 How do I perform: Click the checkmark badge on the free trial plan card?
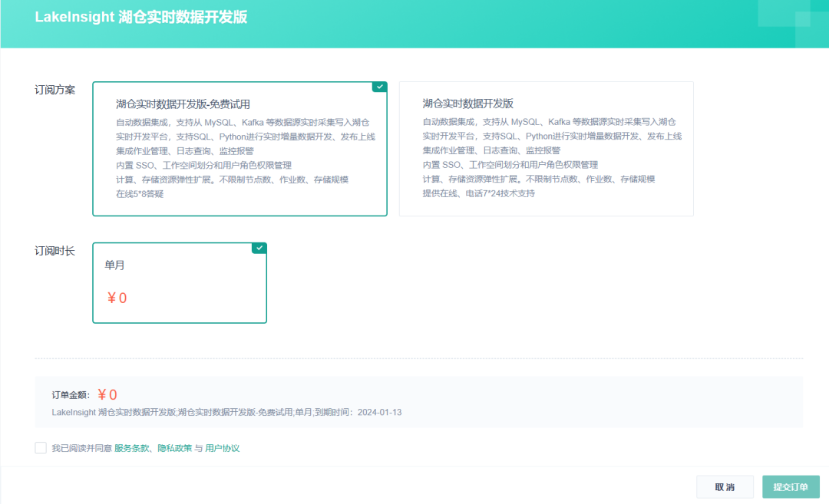(380, 87)
